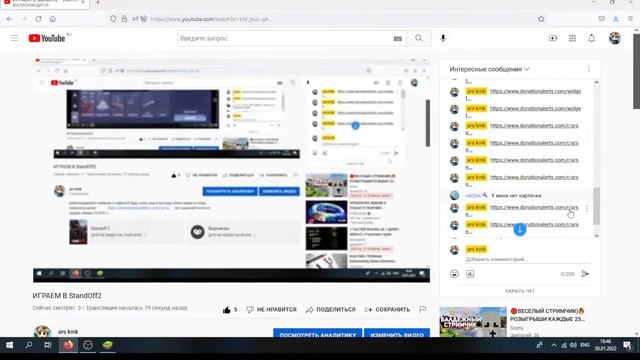
Task: Open the Windows notification center icon
Action: pyautogui.click(x=627, y=345)
